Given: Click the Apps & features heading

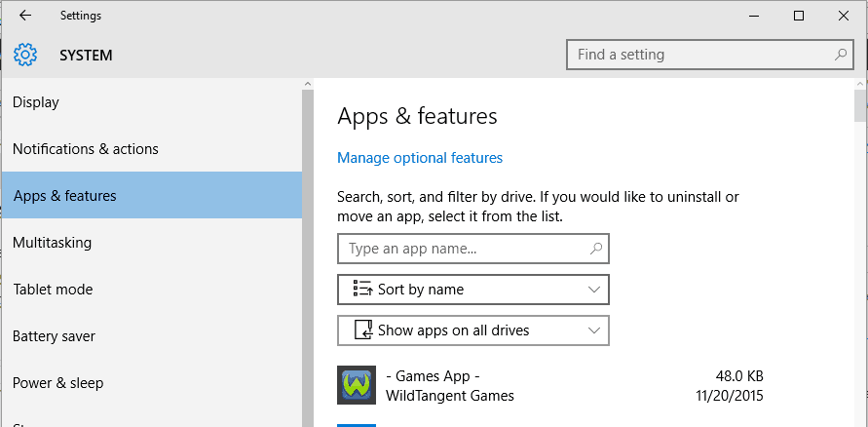Looking at the screenshot, I should tap(417, 116).
